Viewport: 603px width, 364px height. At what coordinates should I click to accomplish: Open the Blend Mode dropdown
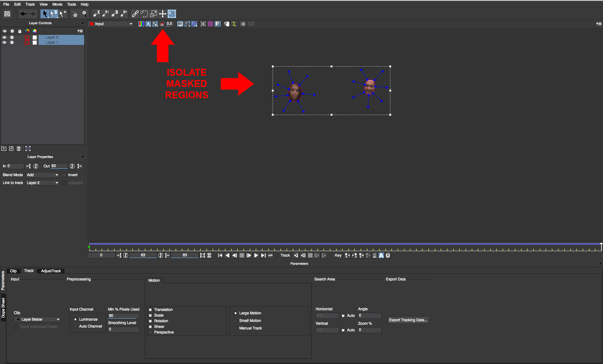coord(42,175)
